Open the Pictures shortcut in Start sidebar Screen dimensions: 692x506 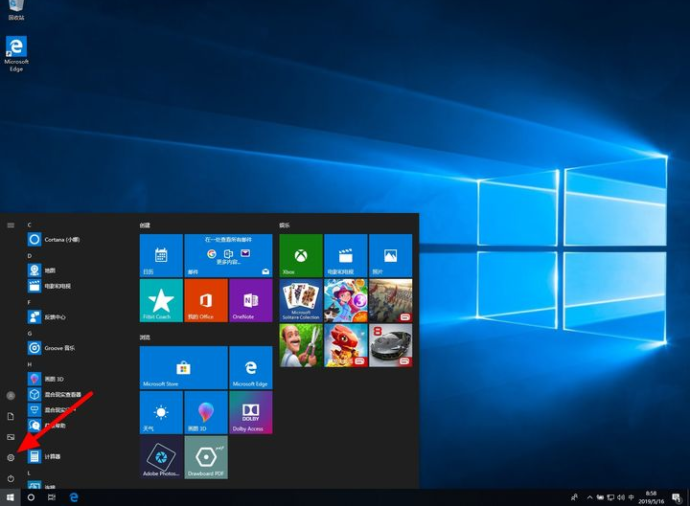11,437
